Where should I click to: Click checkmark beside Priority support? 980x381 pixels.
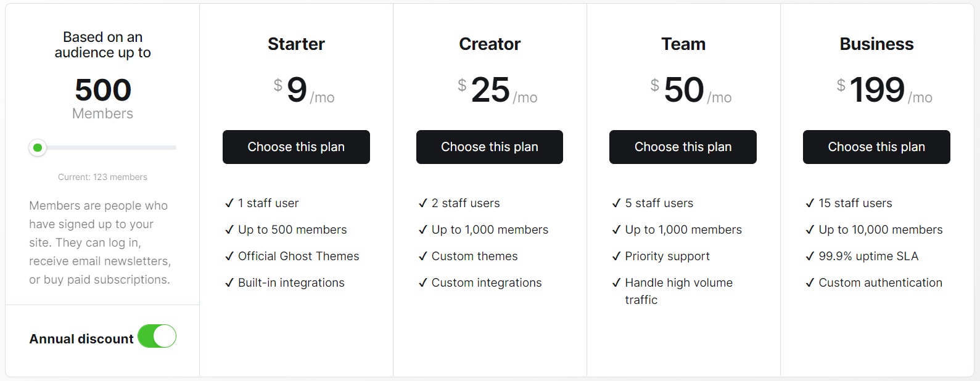click(x=617, y=256)
